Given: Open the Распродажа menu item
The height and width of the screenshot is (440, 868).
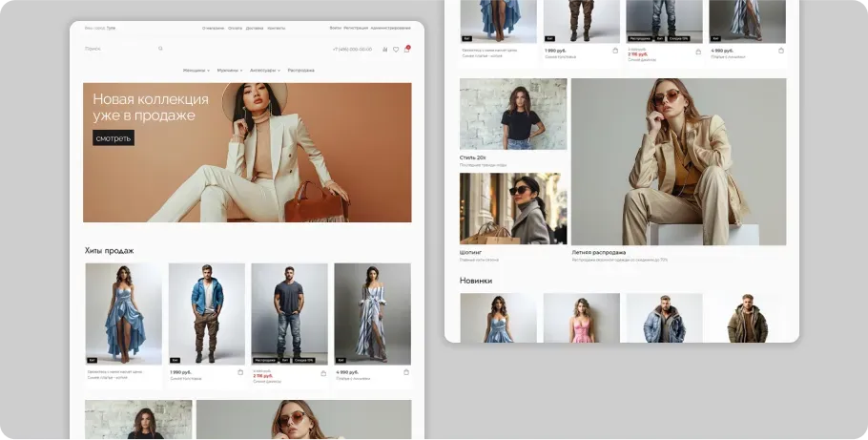Looking at the screenshot, I should 300,70.
